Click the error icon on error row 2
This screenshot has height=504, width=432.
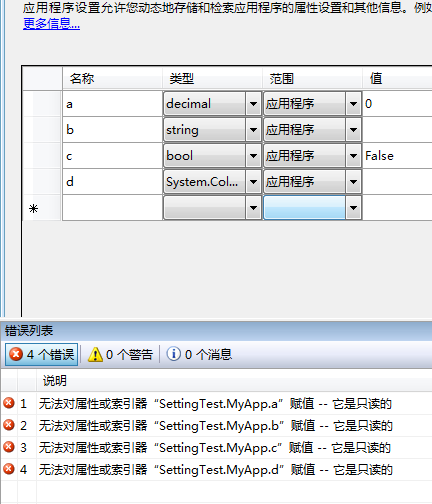pos(9,425)
